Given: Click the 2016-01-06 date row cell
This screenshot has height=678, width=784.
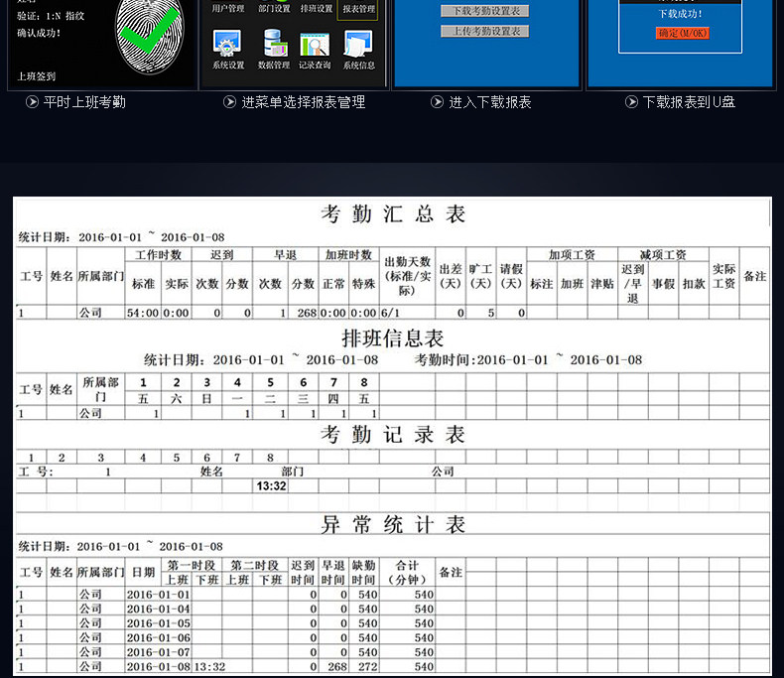Looking at the screenshot, I should 158,638.
